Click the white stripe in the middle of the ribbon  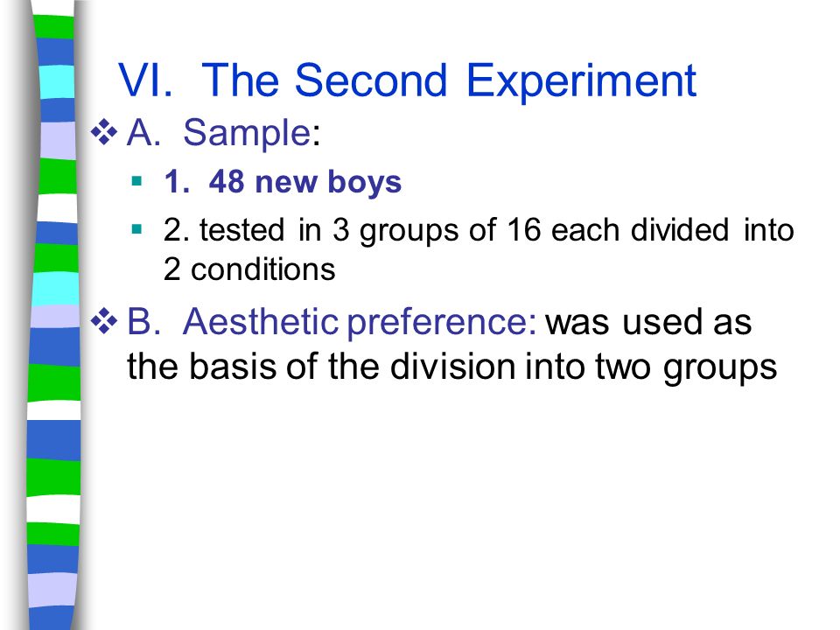pos(58,208)
